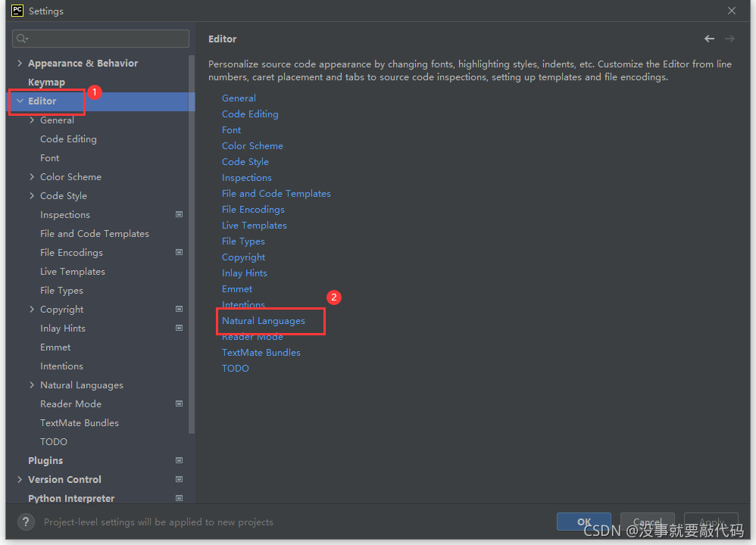This screenshot has height=545, width=756.
Task: Expand the Copyright tree chevron
Action: (32, 310)
